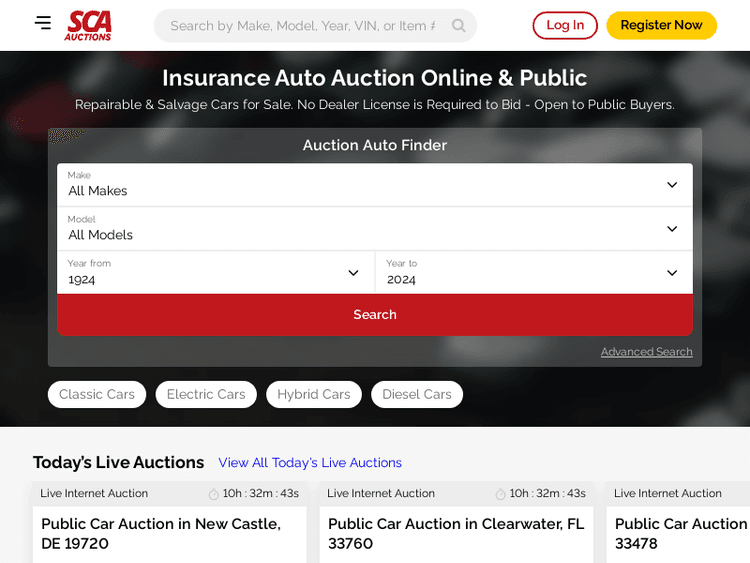Choose the Diesel Cars filter chip

coord(417,395)
